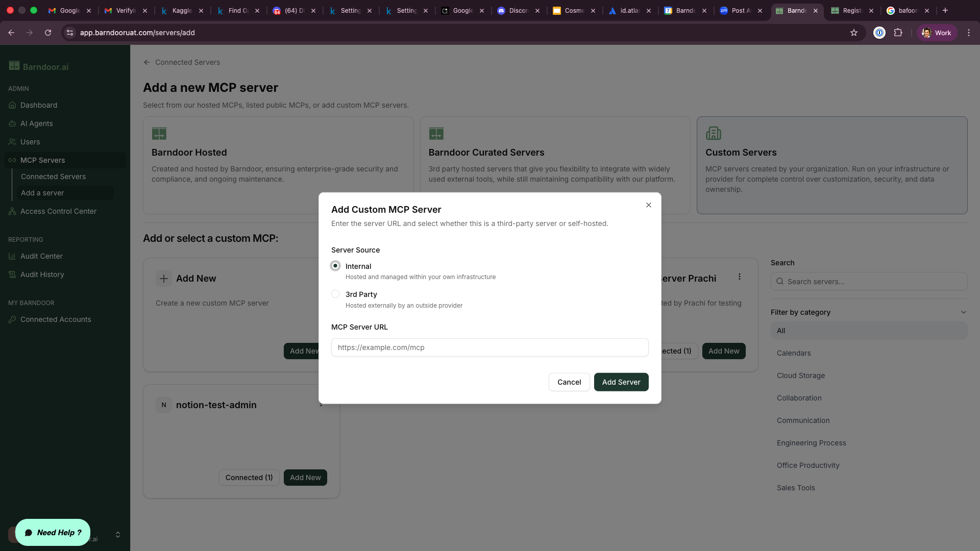Cancel the add server dialog
Screen dimensions: 980x551
click(x=569, y=382)
